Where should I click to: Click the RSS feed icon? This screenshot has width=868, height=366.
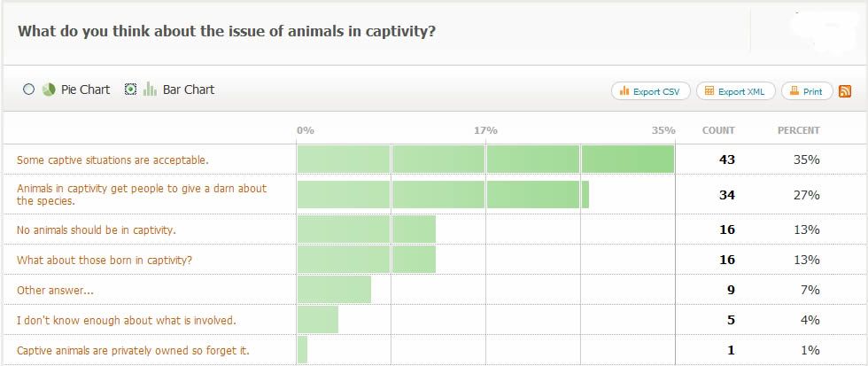[x=845, y=91]
